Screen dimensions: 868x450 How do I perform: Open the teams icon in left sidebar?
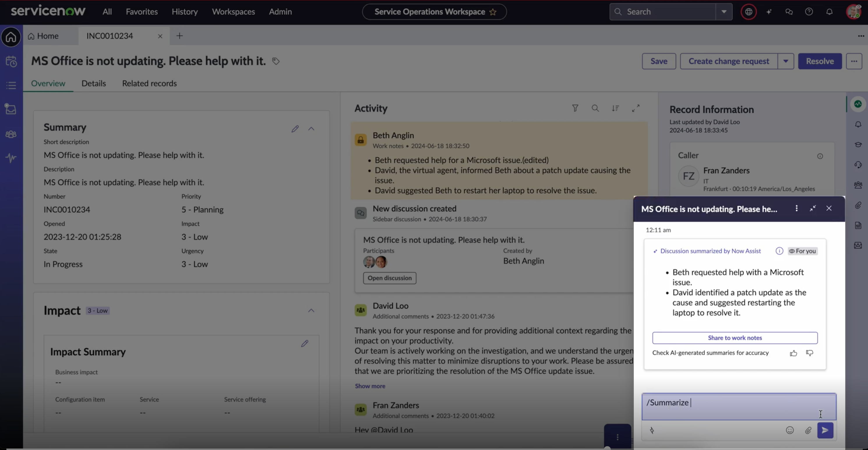(11, 134)
